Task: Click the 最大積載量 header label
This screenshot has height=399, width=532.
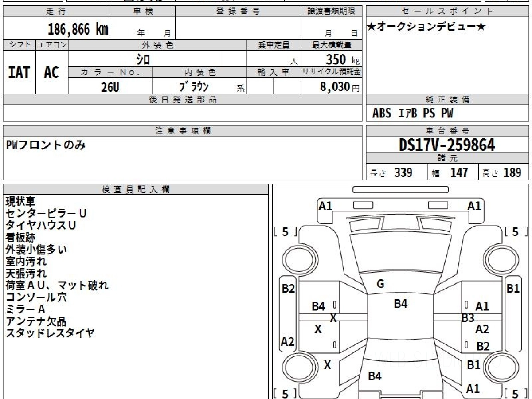Action: [x=331, y=45]
